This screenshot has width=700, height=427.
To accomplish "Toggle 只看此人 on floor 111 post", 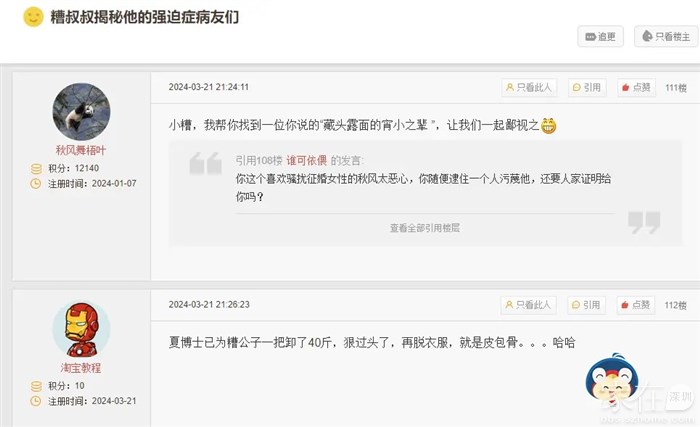I will [529, 88].
